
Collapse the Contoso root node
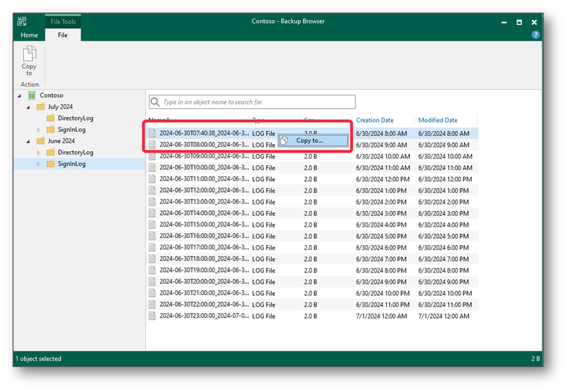pyautogui.click(x=19, y=96)
